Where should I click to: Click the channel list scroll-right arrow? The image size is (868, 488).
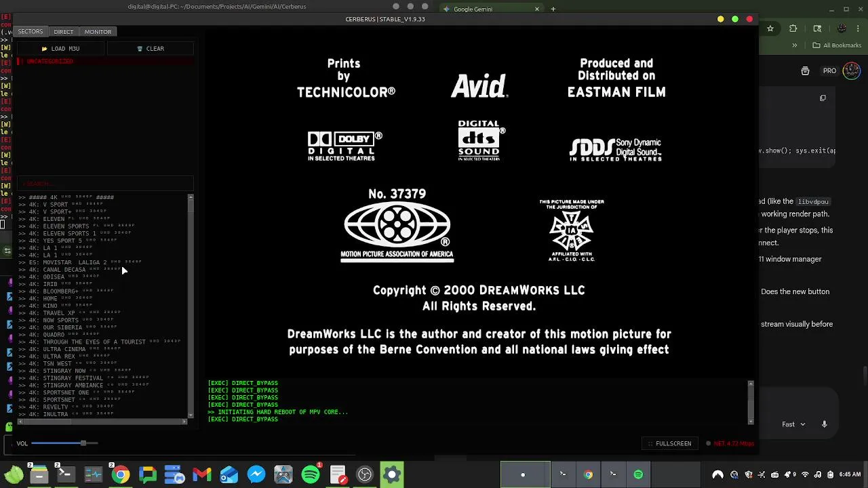point(184,422)
